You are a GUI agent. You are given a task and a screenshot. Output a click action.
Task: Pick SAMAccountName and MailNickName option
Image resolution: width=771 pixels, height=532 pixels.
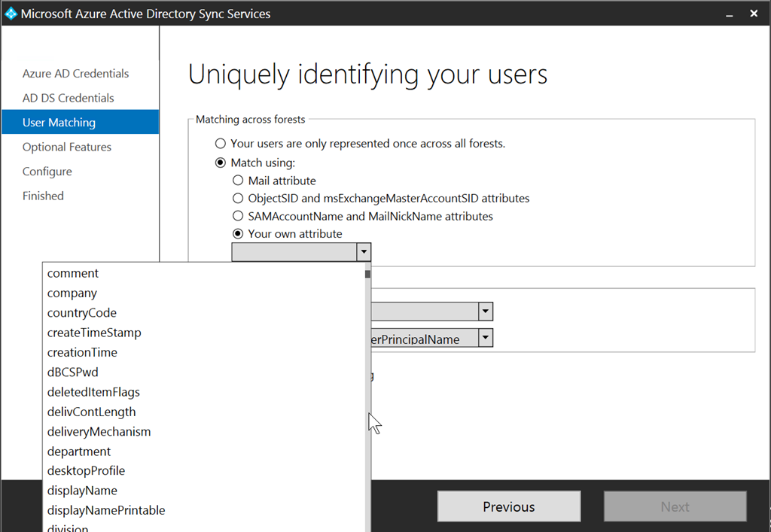[x=238, y=217]
